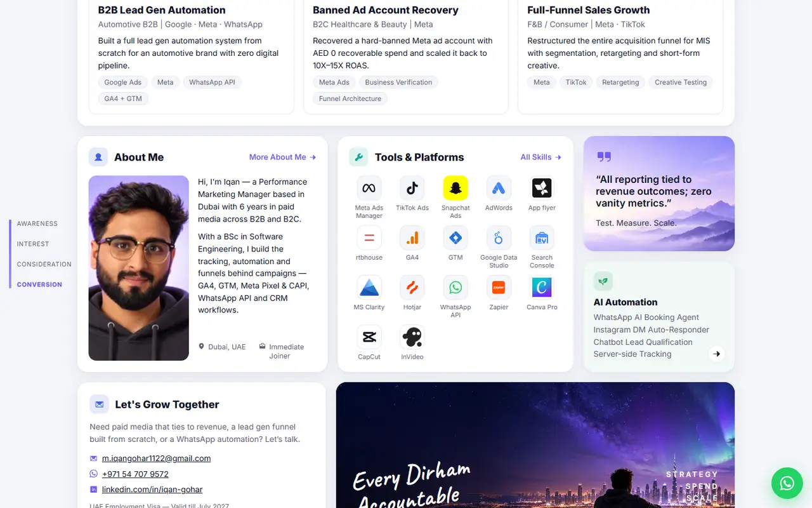Click the GA4 + GTM tag

(x=123, y=99)
